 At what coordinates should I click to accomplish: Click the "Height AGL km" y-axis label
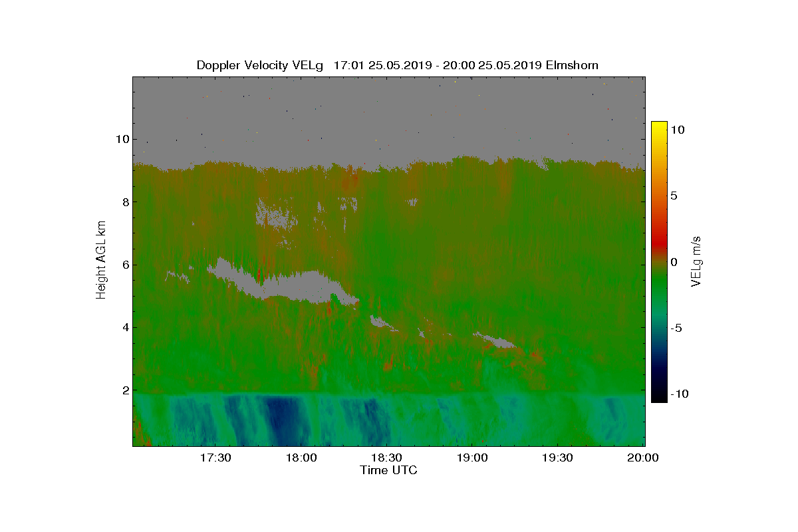[x=102, y=261]
